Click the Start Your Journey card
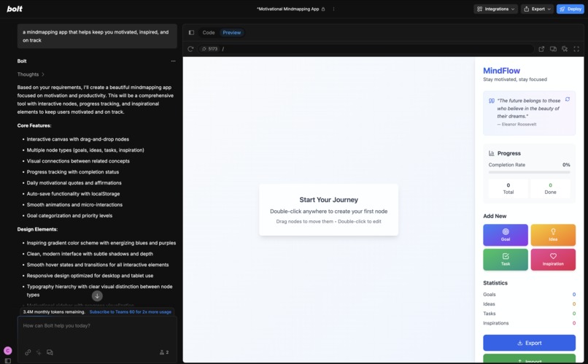Image resolution: width=588 pixels, height=364 pixels. (x=328, y=210)
